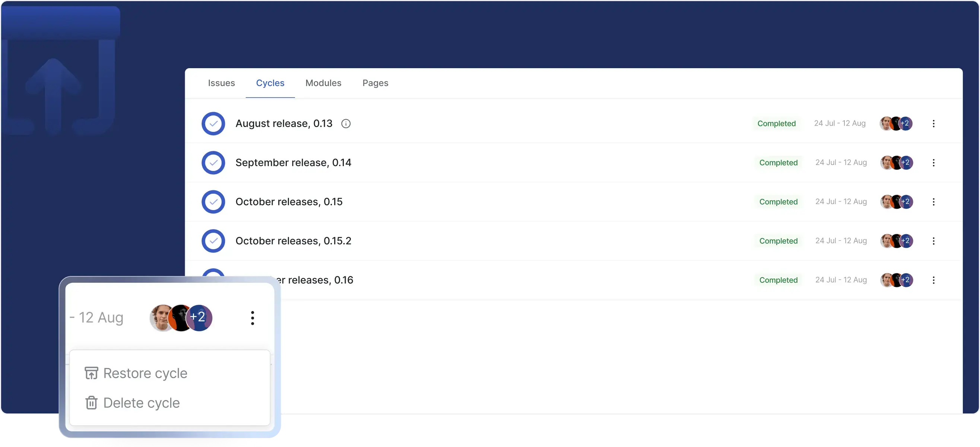Click the check circle for October releases 0.15
Viewport: 980px width, 447px height.
(x=213, y=202)
